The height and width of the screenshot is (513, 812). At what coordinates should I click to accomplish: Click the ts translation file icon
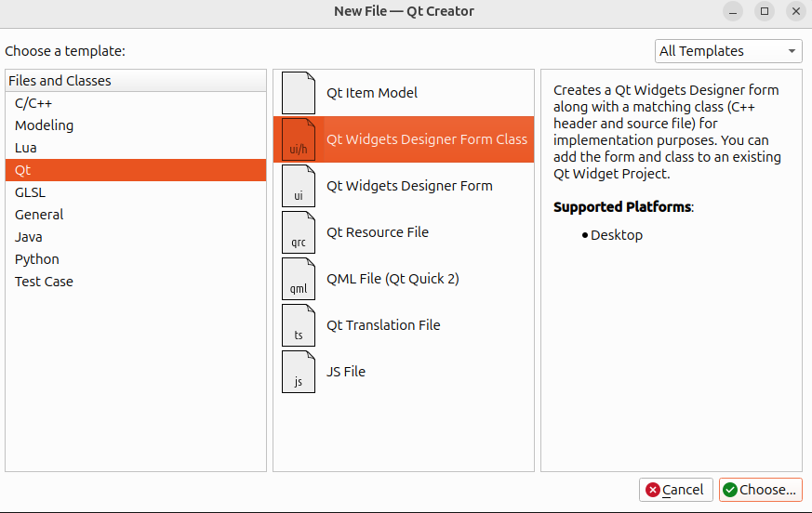point(299,325)
